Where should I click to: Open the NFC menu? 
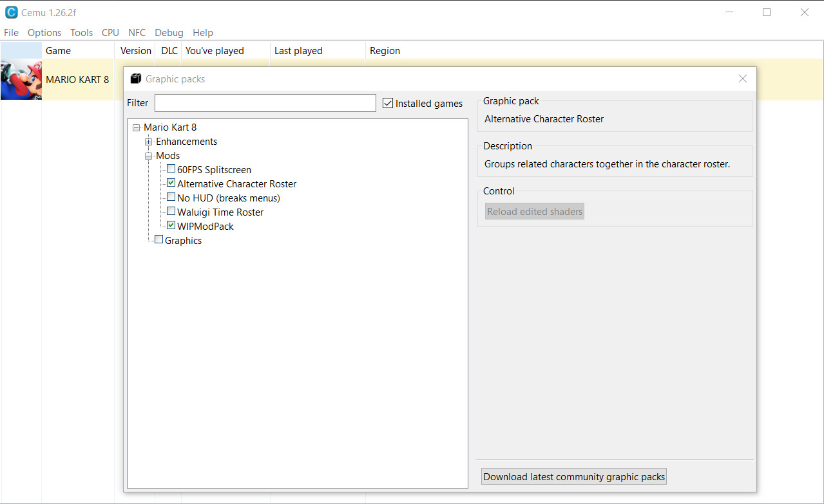point(137,32)
